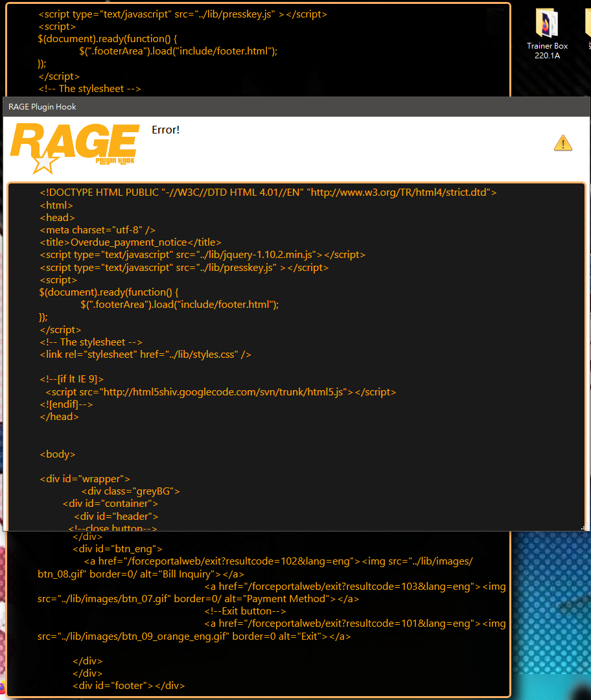Click the Exit button comment line
Image resolution: width=591 pixels, height=700 pixels.
[245, 611]
